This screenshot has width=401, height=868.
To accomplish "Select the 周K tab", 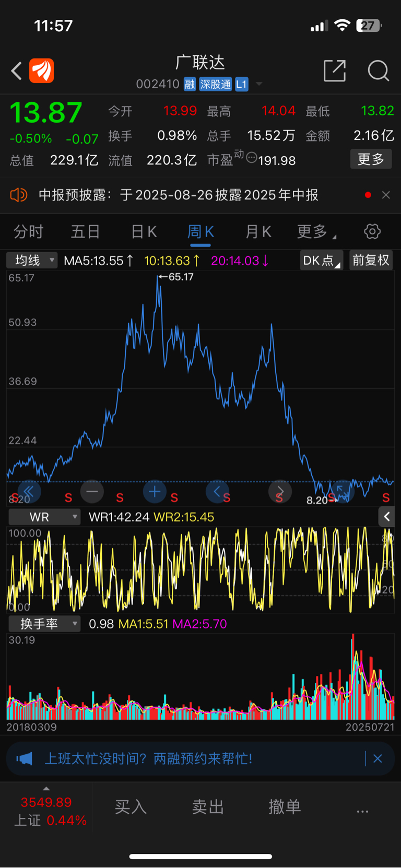I will (200, 231).
